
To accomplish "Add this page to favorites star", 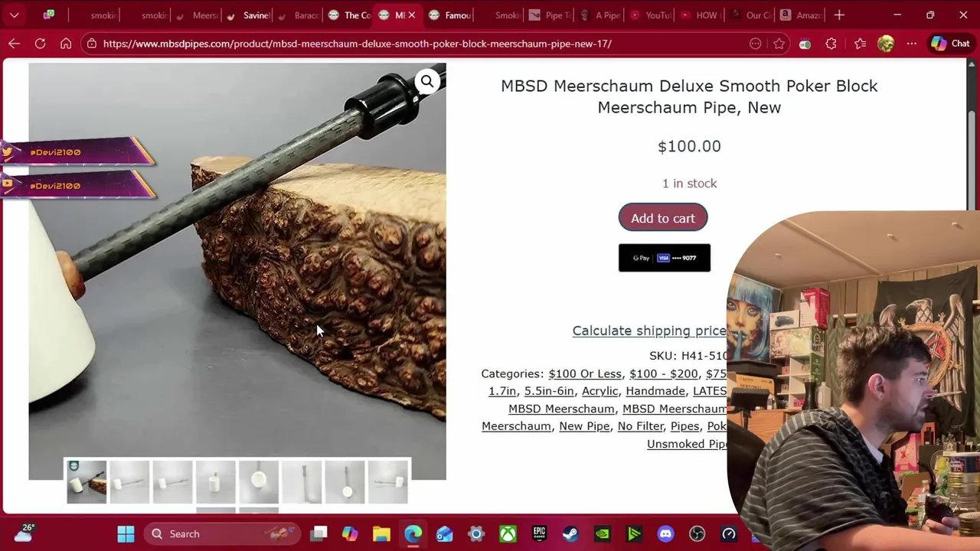I will 779,44.
